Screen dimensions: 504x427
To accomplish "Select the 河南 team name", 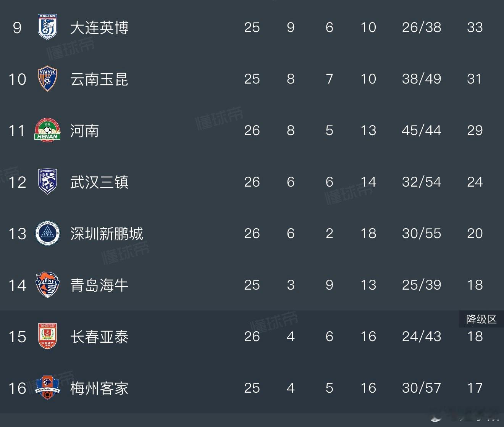I will (85, 131).
